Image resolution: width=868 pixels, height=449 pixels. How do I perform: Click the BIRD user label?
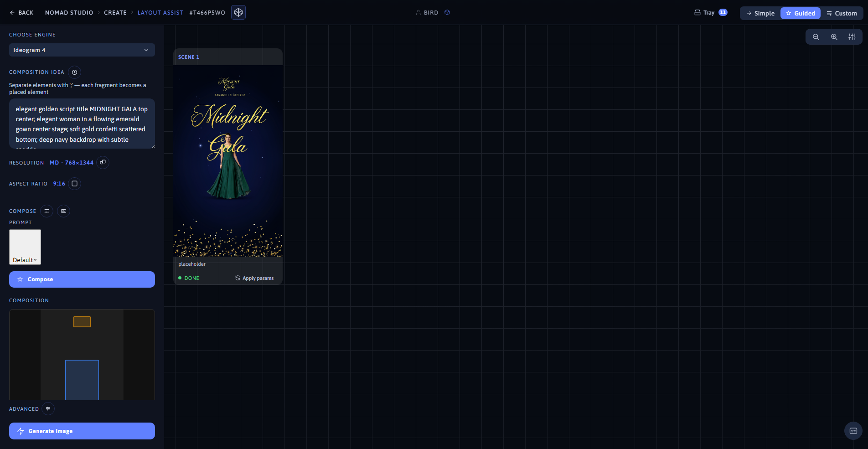click(431, 13)
